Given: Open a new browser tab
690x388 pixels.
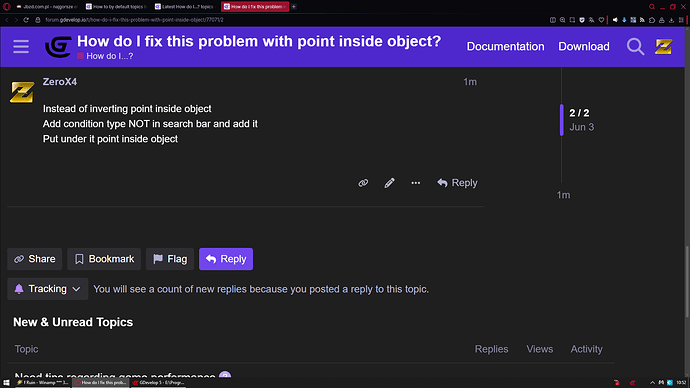Looking at the screenshot, I should tap(294, 7).
